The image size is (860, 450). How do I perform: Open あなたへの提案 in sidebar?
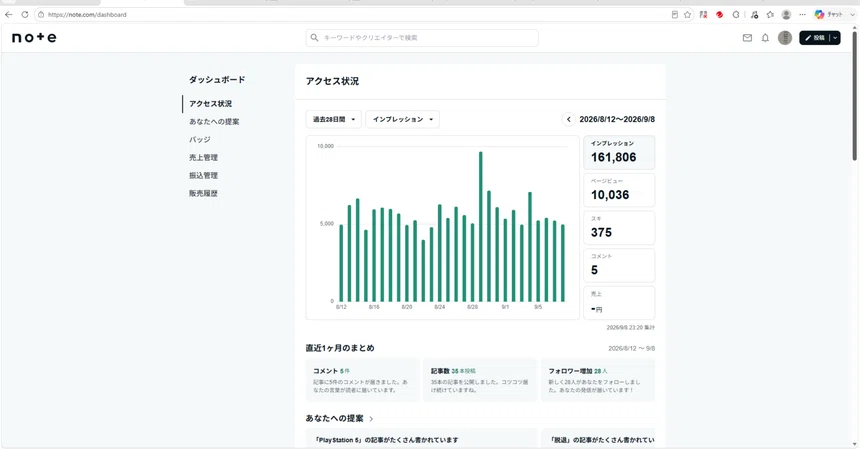coord(214,122)
